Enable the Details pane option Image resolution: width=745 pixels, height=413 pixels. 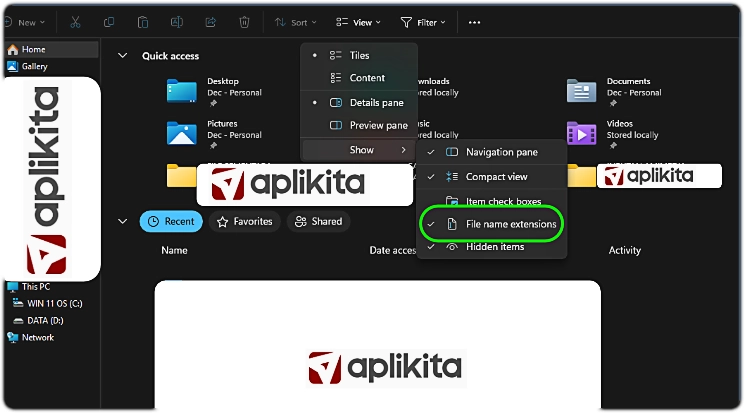[x=359, y=103]
